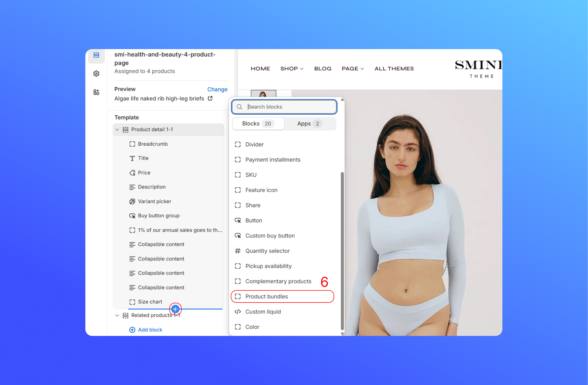
Task: Click the Custom buy button icon
Action: click(x=238, y=236)
